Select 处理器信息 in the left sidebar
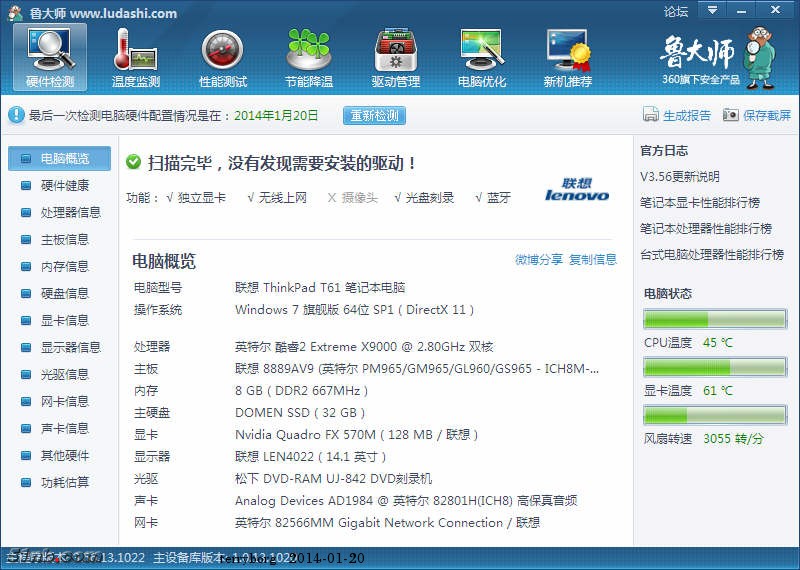Image resolution: width=800 pixels, height=570 pixels. 70,212
